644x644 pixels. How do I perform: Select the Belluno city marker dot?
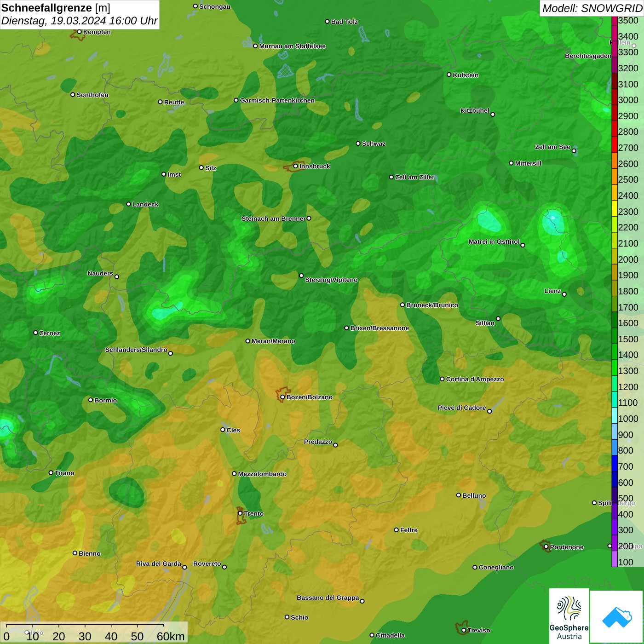click(459, 495)
